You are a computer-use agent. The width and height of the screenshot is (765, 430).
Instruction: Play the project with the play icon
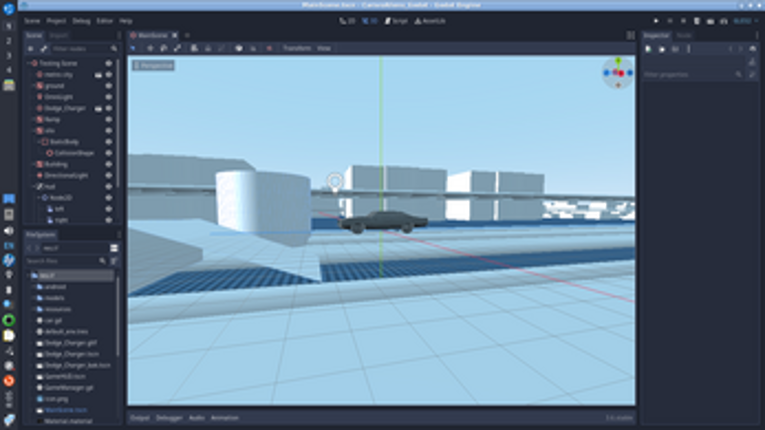(x=656, y=21)
